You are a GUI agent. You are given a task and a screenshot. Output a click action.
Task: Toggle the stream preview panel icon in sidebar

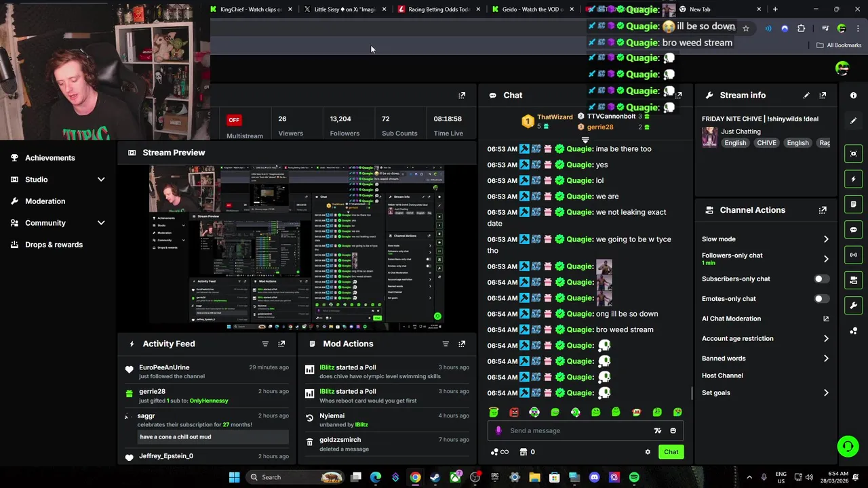click(854, 154)
